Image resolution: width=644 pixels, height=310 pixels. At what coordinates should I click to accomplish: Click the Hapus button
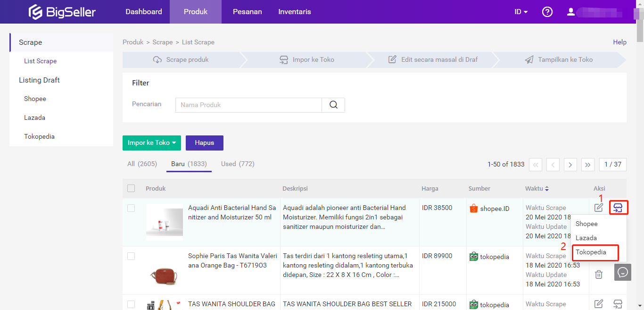205,143
